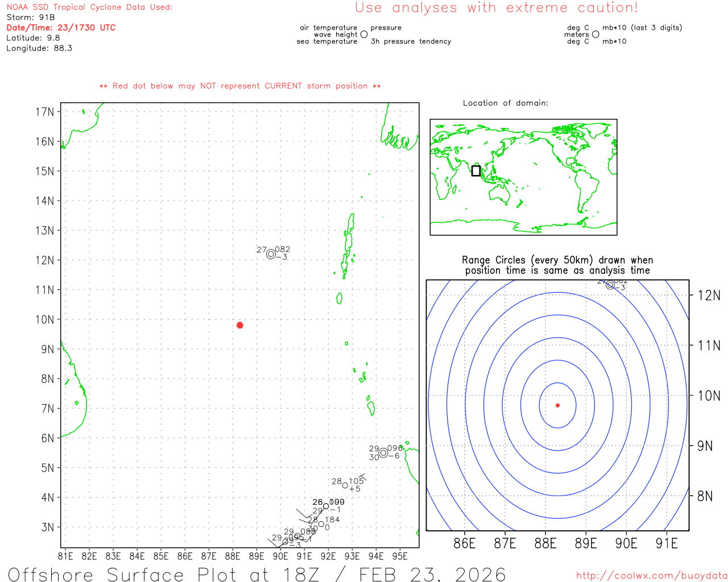
Task: Click '86E' label on range circles plot
Action: (465, 544)
